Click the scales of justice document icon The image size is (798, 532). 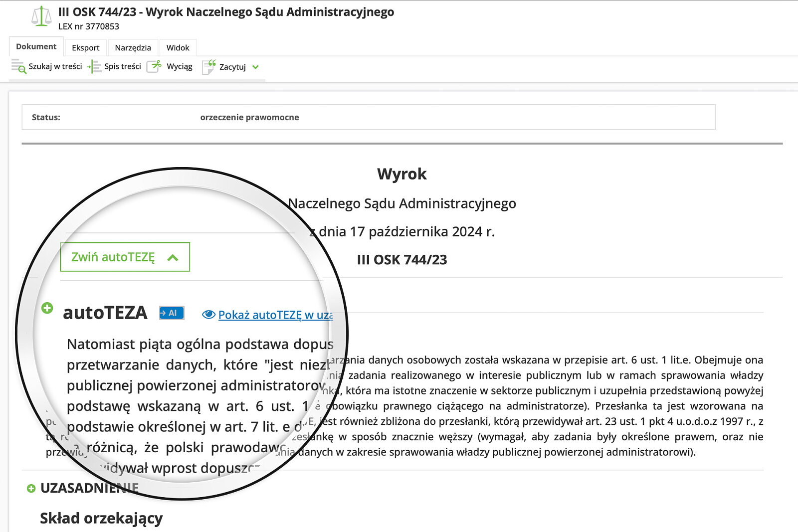tap(41, 16)
